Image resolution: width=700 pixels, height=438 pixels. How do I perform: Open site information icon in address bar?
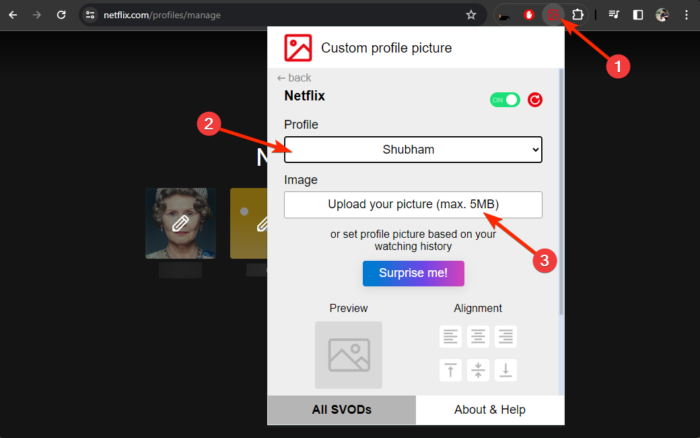point(90,15)
